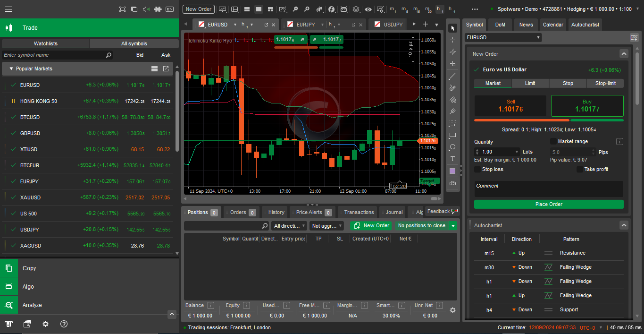The image size is (644, 334).
Task: Collapse the Autochartist section
Action: click(x=624, y=225)
